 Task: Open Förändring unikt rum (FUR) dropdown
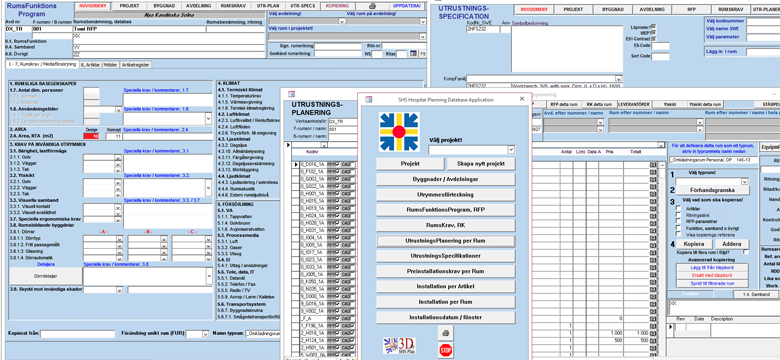205,335
